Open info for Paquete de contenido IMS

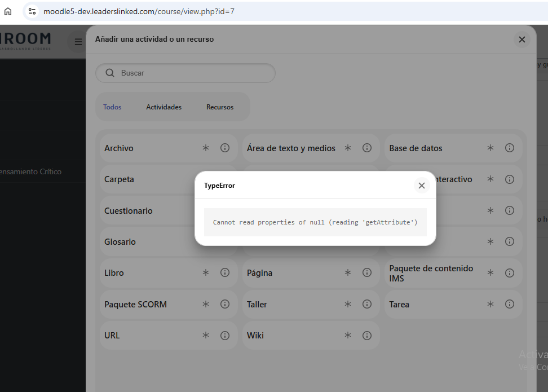coord(510,272)
